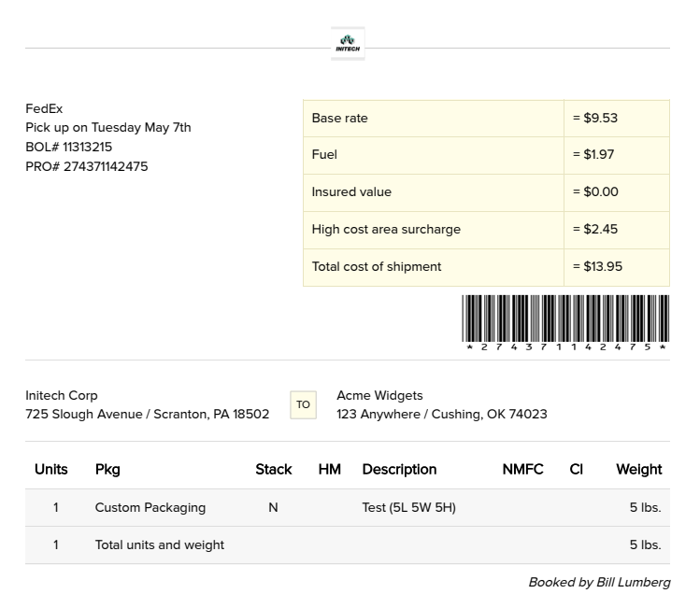Click the Weight column header

(638, 469)
